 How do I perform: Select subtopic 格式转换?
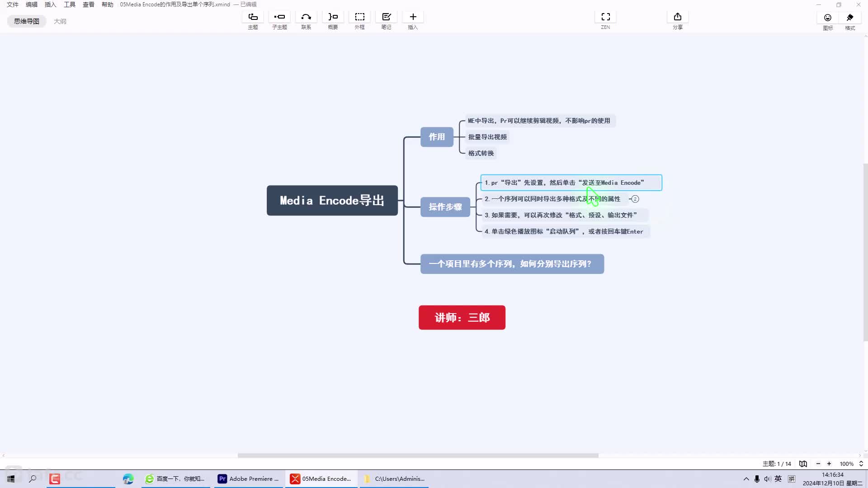(x=481, y=153)
